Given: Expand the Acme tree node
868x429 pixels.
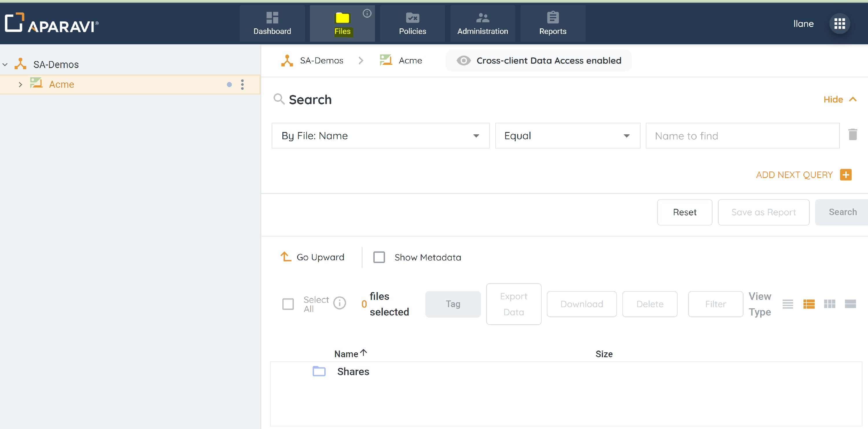Looking at the screenshot, I should click(x=20, y=85).
